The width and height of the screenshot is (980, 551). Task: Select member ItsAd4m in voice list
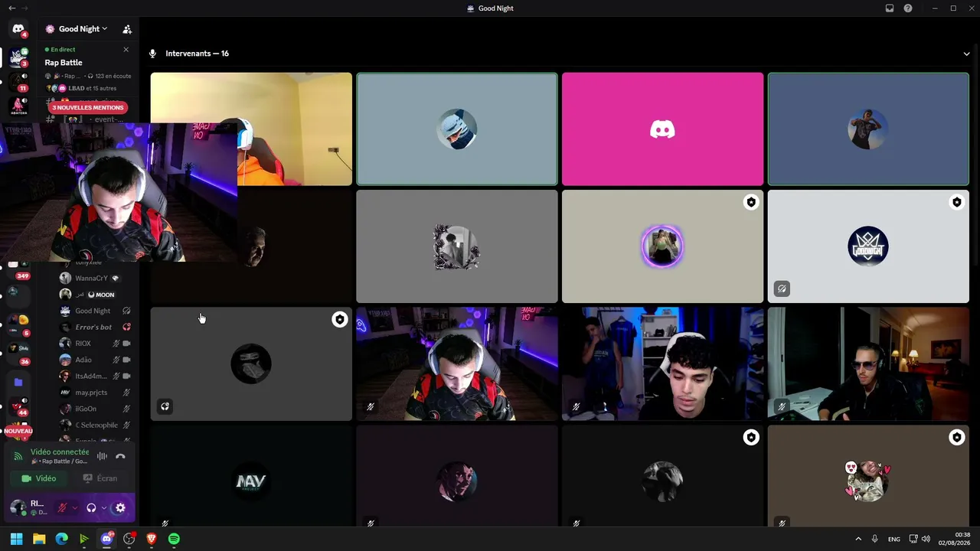click(95, 377)
